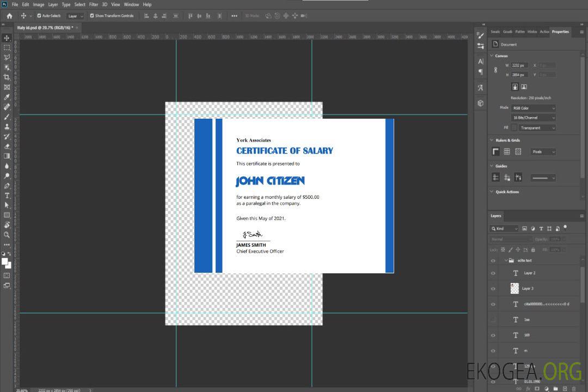Click the canvas width input field
Viewport: 588px width, 392px height.
(x=519, y=65)
